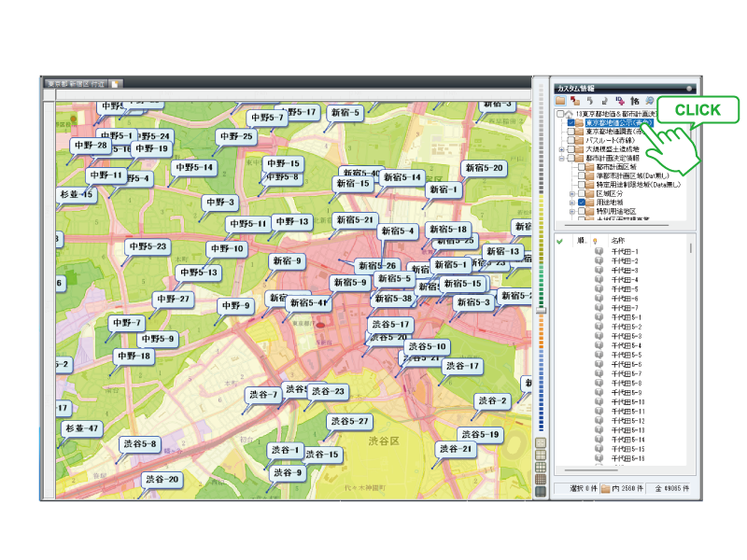This screenshot has height=560, width=747.
Task: Expand the 区域区分 tree node
Action: (x=572, y=194)
